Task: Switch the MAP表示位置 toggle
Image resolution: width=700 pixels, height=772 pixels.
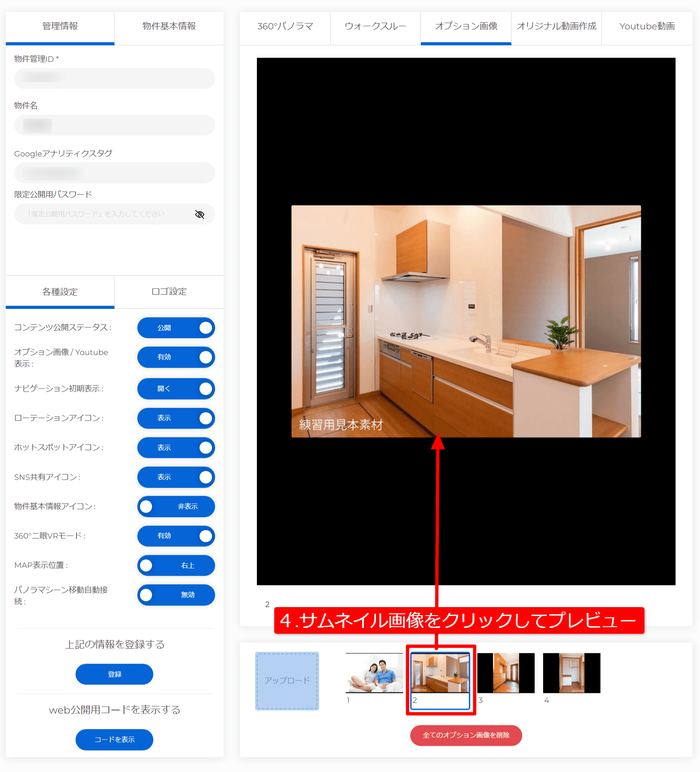Action: tap(176, 566)
